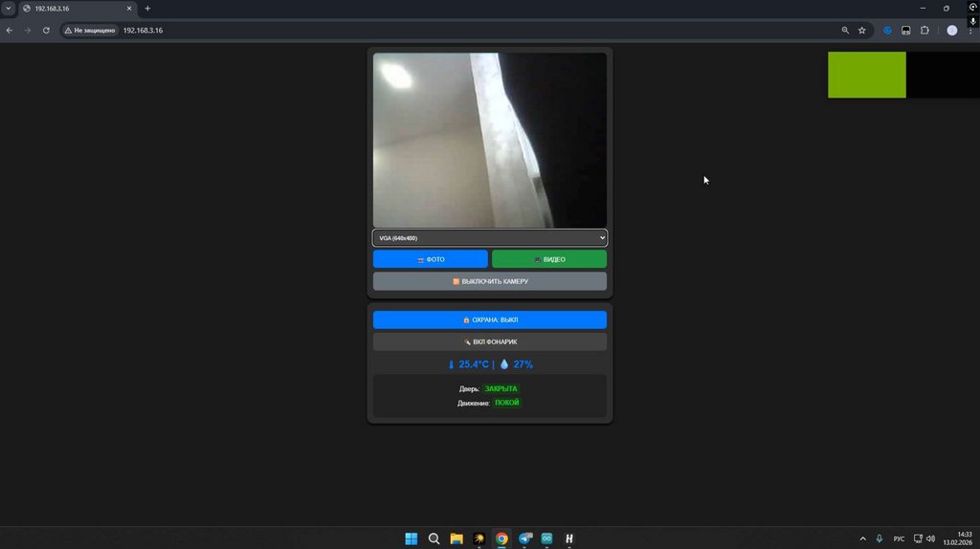Turn off camera via ВЫКЛЮЧИТЬ КАМЕРУ
The image size is (980, 549).
[x=489, y=281]
